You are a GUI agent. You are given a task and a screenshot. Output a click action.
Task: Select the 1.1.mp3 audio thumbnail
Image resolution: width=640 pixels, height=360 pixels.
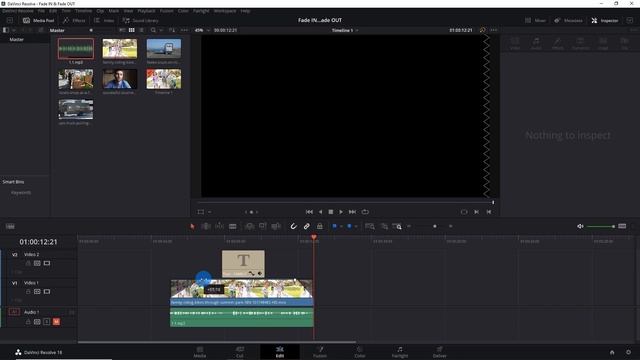[x=76, y=49]
